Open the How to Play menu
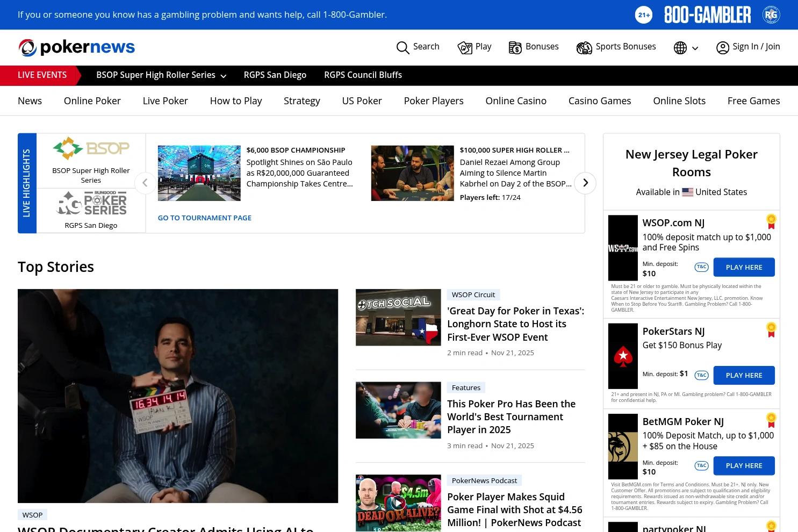798x532 pixels. pos(236,101)
